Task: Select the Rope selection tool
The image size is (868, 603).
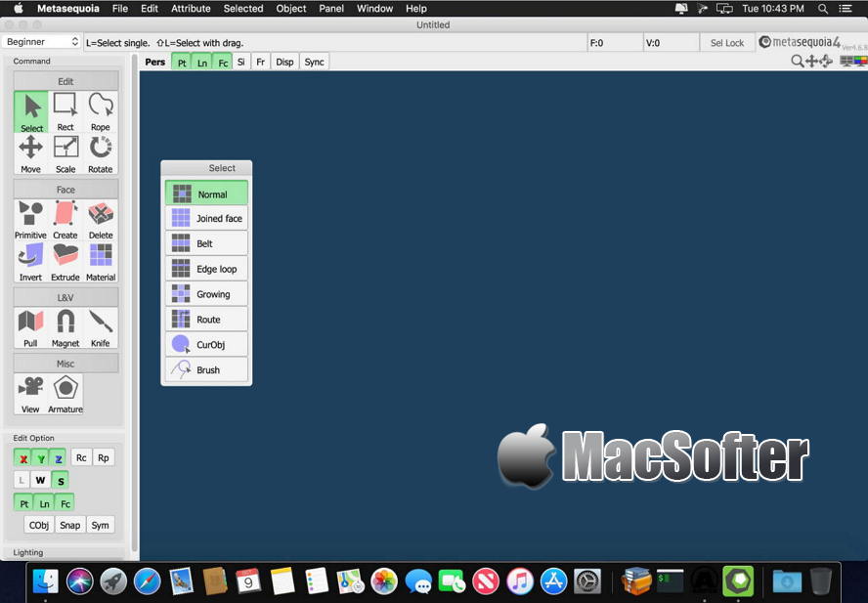Action: click(101, 111)
